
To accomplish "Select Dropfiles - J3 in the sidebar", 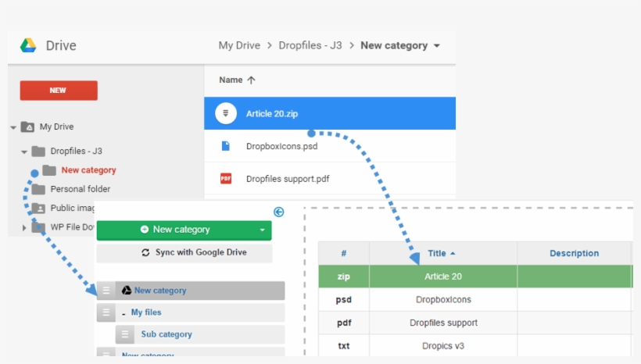I will point(76,152).
